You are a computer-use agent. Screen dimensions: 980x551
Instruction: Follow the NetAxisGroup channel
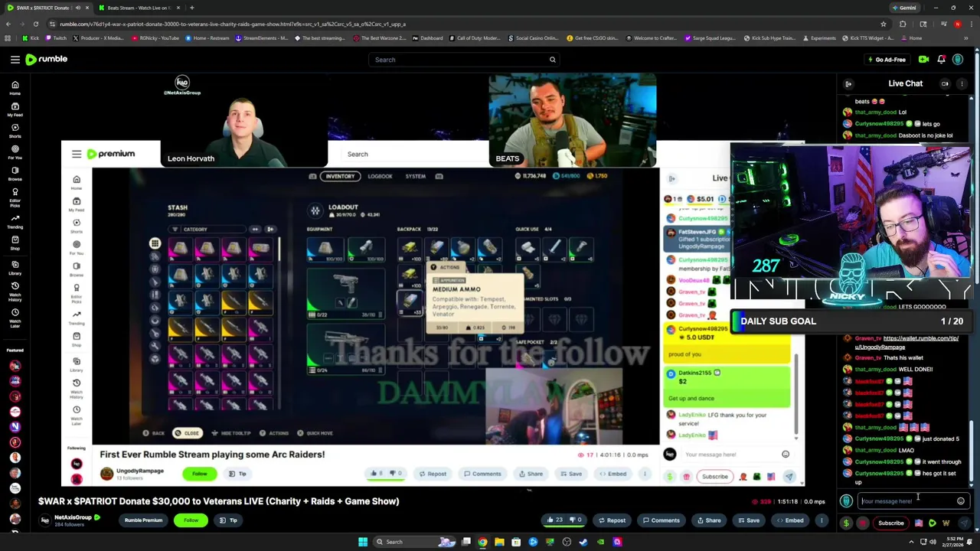click(191, 520)
